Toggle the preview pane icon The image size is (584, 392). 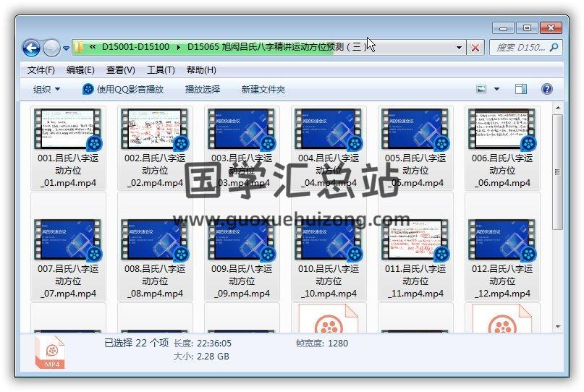[x=520, y=90]
